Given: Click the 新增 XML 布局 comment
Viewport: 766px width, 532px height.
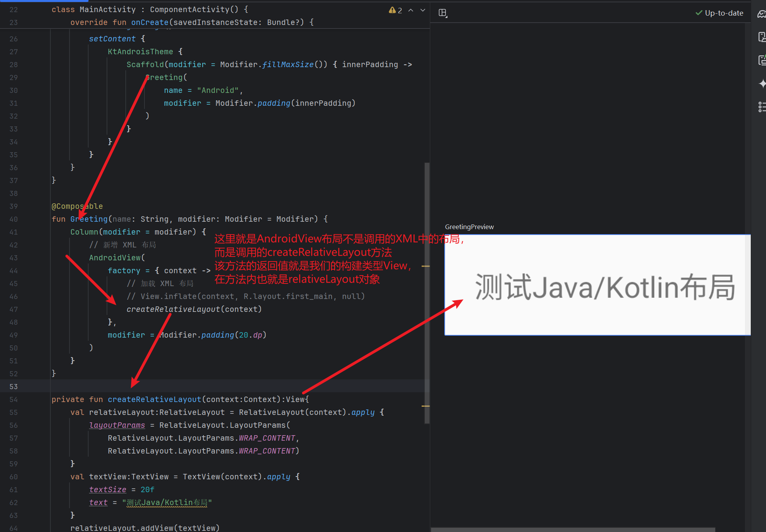Looking at the screenshot, I should click(x=123, y=245).
